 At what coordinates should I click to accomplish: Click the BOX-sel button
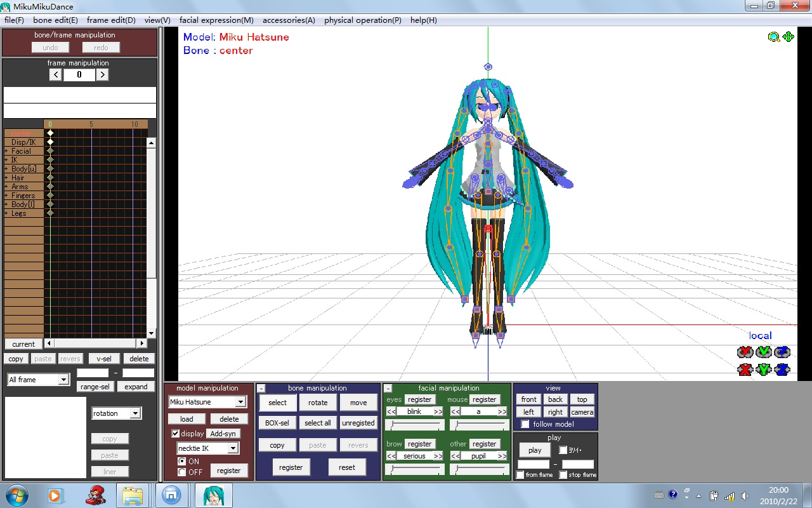(278, 423)
